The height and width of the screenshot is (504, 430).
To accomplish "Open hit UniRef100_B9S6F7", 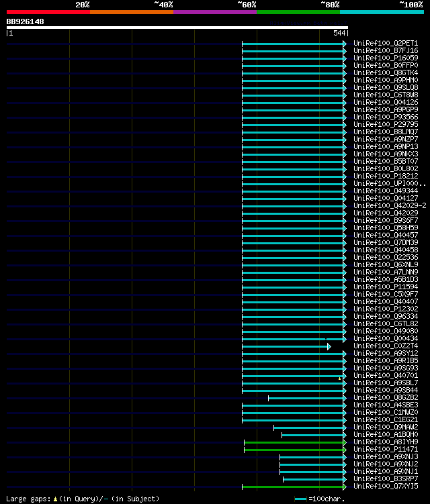I will [x=386, y=221].
